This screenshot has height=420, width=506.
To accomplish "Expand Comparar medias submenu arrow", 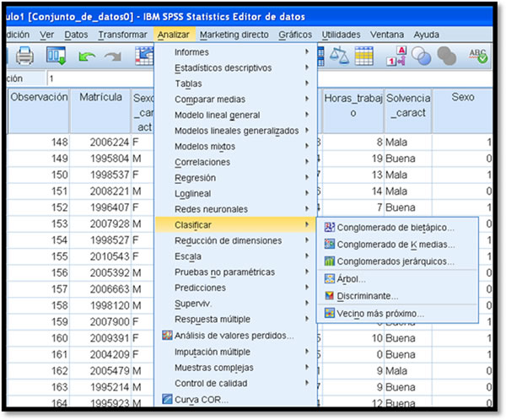I will [x=307, y=99].
